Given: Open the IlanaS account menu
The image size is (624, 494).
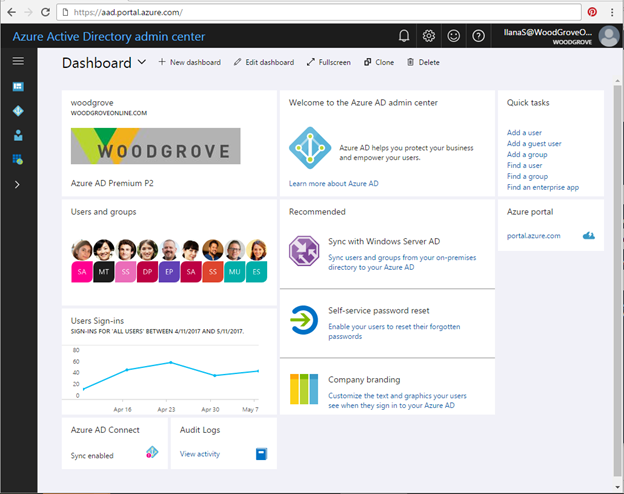Looking at the screenshot, I should [560, 36].
